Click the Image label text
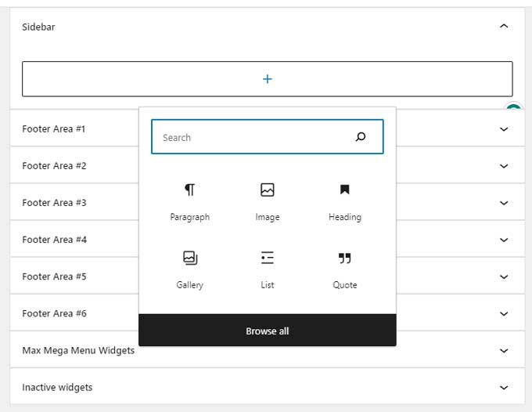The width and height of the screenshot is (532, 412). pos(268,217)
